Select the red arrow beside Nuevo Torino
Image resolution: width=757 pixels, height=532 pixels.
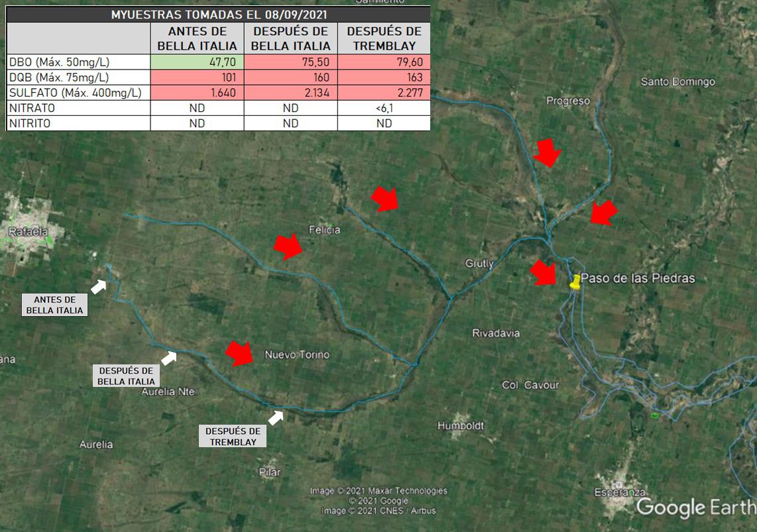[239, 353]
